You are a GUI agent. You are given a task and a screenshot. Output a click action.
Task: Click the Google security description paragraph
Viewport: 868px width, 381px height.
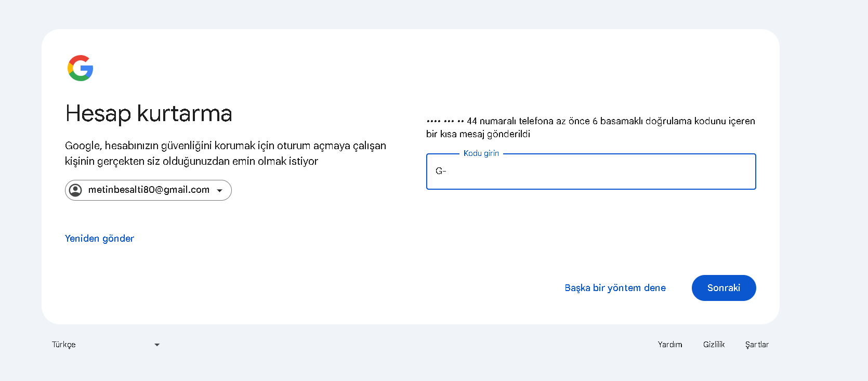pyautogui.click(x=226, y=153)
